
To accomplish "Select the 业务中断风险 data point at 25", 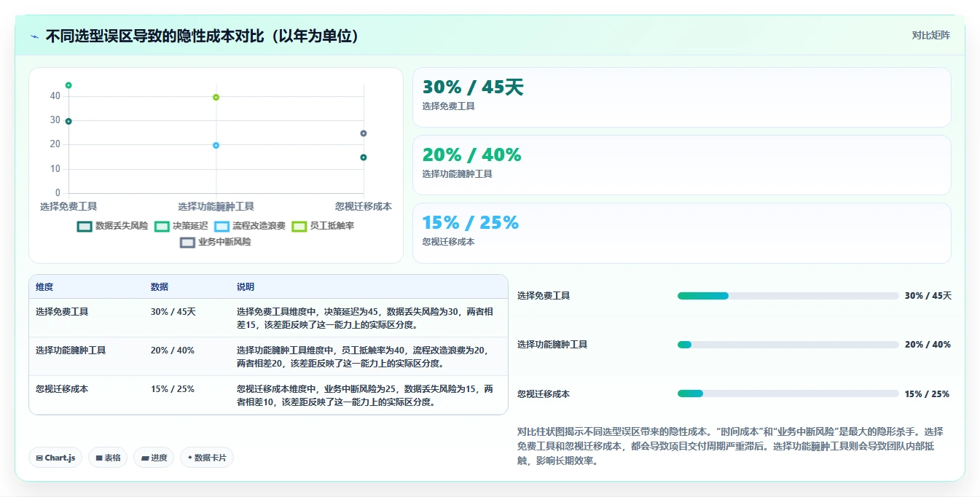I will pyautogui.click(x=364, y=133).
